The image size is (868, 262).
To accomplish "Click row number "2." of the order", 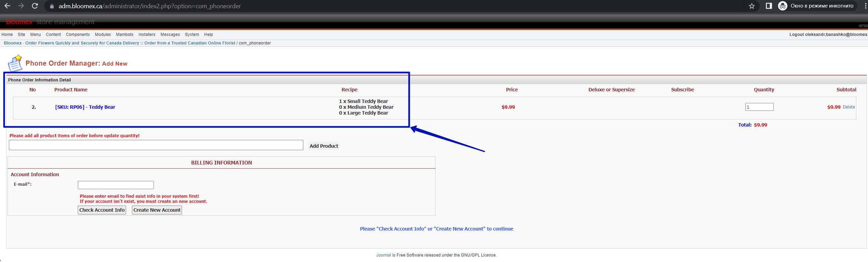I will pos(34,107).
